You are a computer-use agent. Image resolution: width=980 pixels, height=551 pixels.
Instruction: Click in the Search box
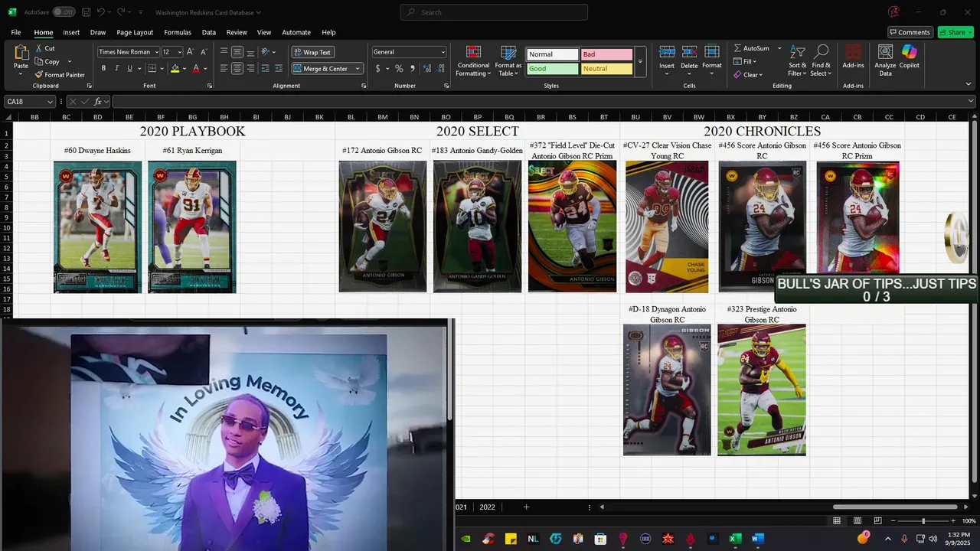click(x=494, y=12)
